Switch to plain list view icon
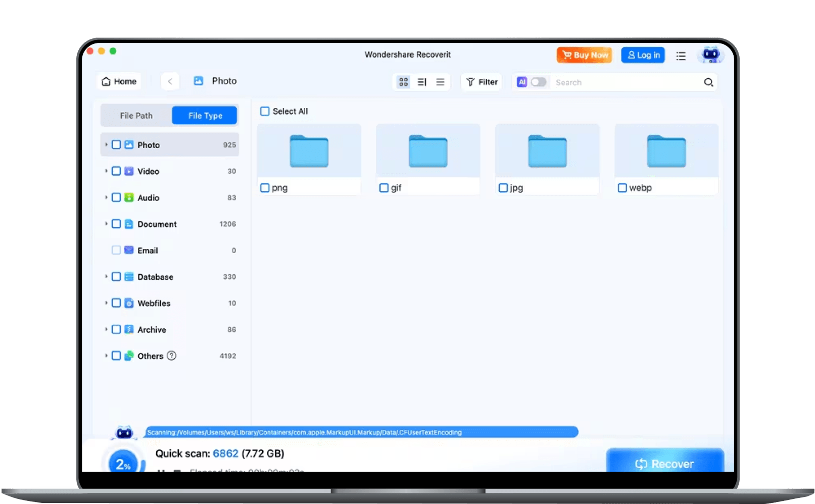Image resolution: width=815 pixels, height=504 pixels. tap(440, 82)
